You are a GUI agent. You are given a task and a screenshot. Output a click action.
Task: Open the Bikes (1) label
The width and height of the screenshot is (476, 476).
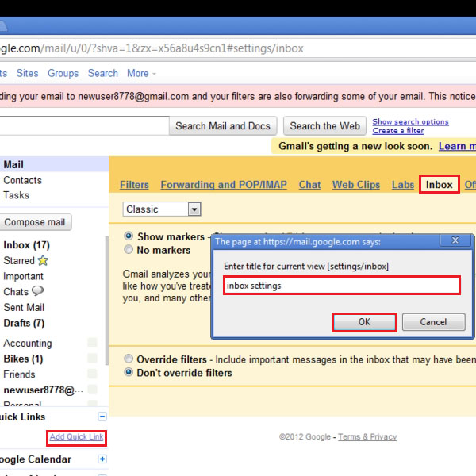pos(23,359)
